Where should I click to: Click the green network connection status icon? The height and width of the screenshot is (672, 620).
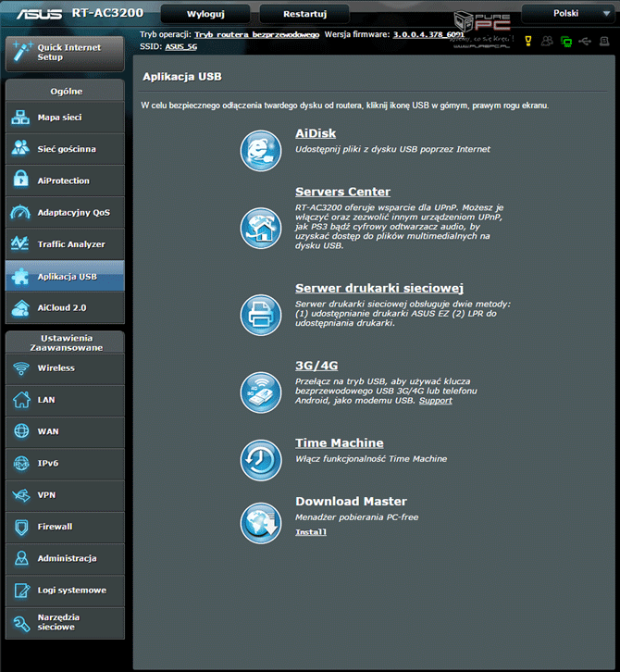(x=566, y=42)
